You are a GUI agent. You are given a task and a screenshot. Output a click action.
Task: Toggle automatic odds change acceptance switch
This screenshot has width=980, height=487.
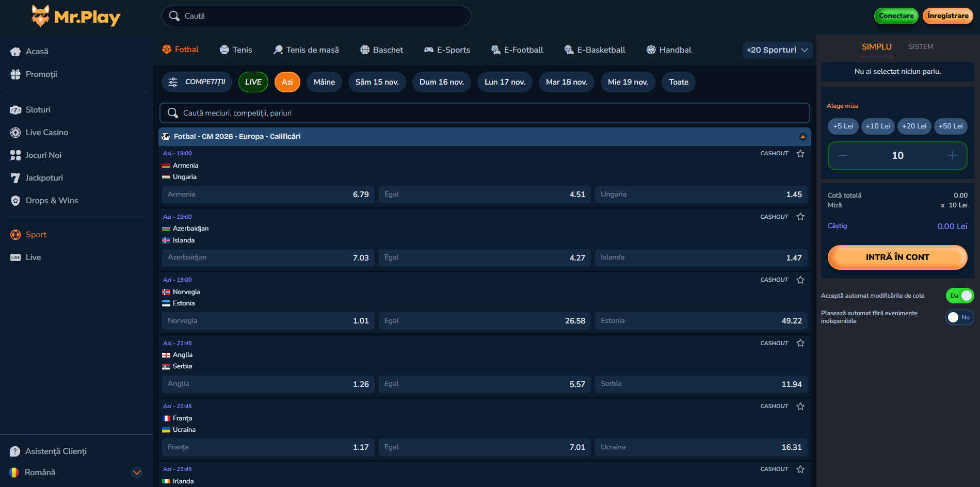(x=959, y=296)
